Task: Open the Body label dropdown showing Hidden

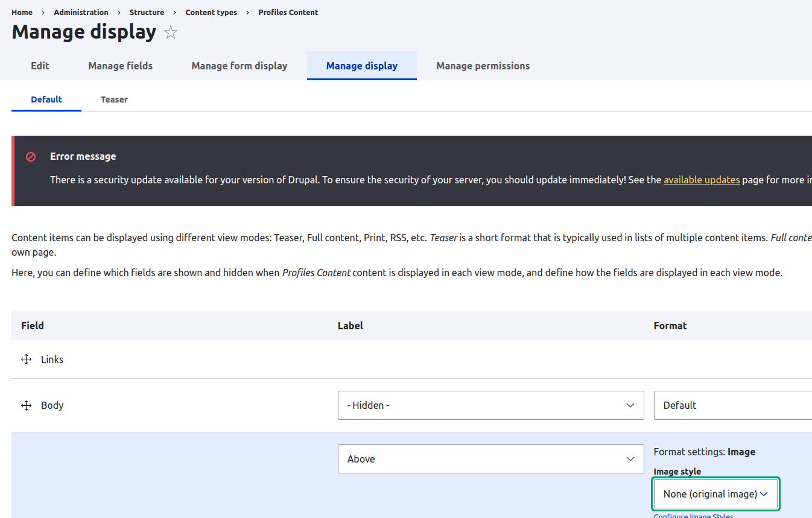Action: coord(491,405)
